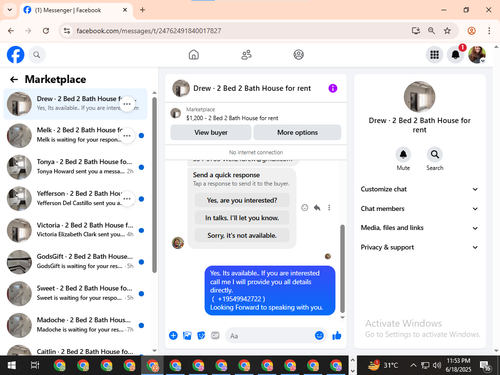Click the address bar URL
This screenshot has width=500, height=375.
[x=149, y=31]
